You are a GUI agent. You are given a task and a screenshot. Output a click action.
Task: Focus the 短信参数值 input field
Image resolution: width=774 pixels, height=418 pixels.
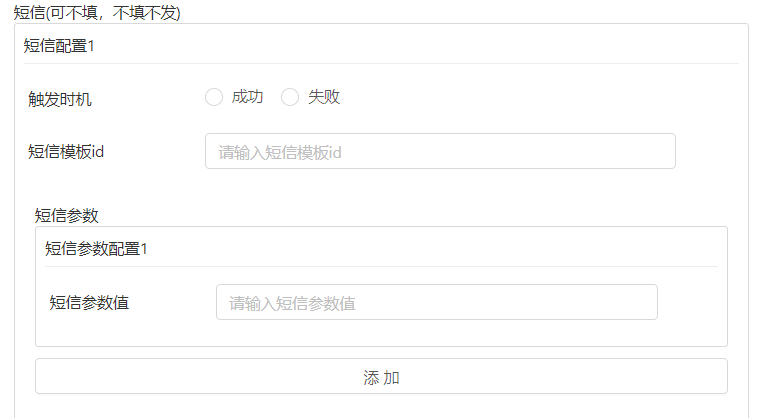point(436,303)
